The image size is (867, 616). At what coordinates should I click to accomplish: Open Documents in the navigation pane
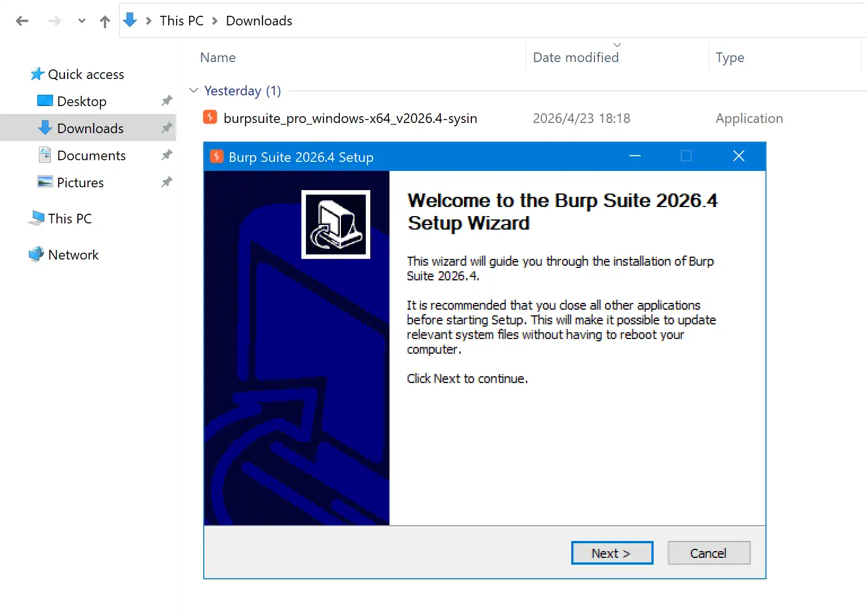coord(91,156)
